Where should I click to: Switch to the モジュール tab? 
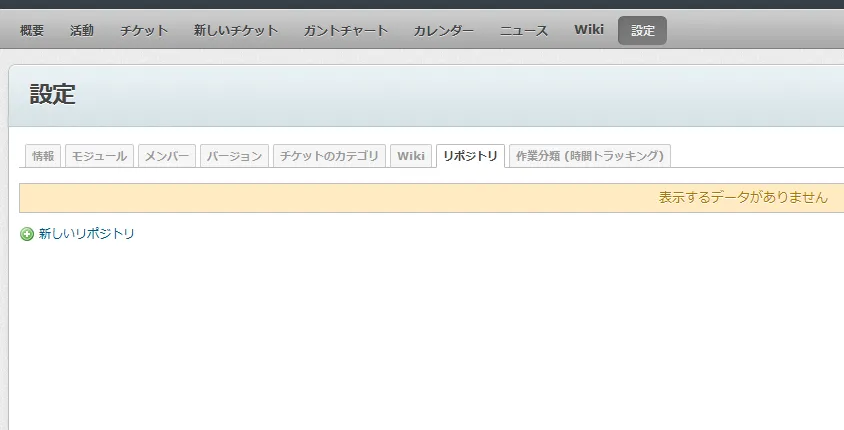tap(99, 156)
